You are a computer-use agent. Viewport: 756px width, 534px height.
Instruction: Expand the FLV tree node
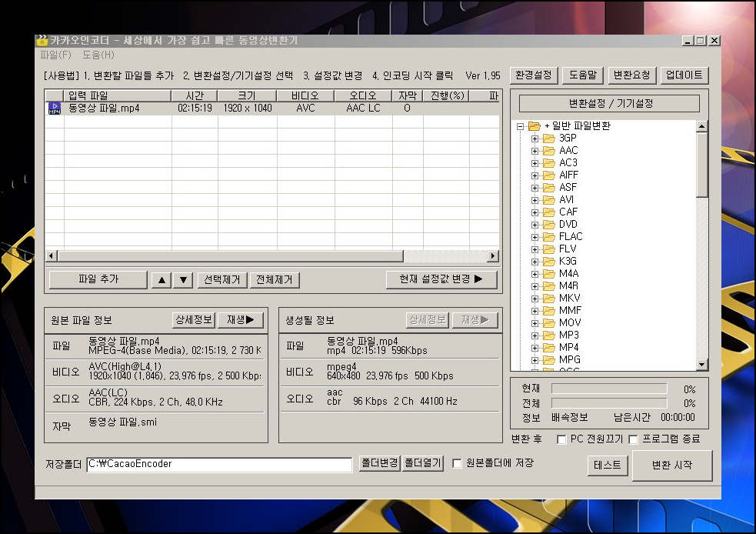[x=535, y=249]
